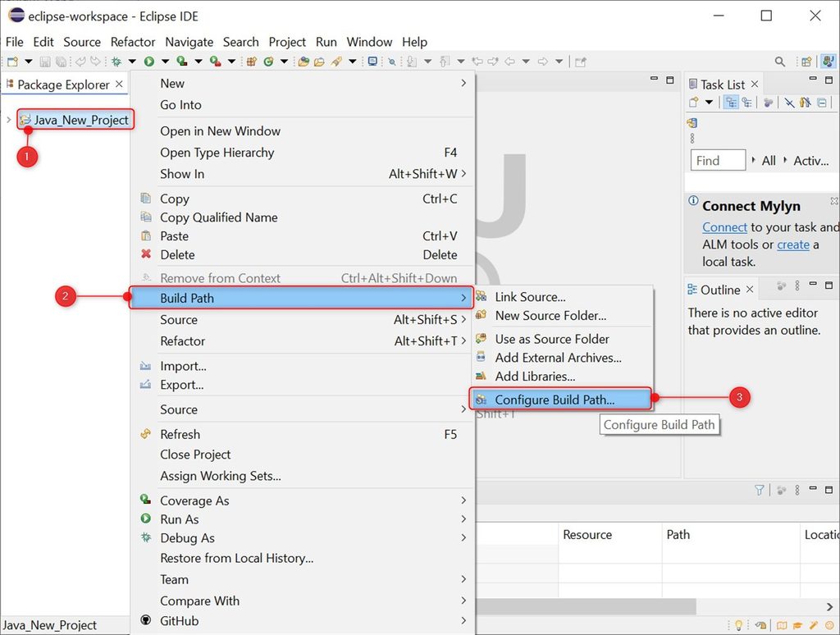Toggle Categorized presentation in Task List
Screen dimensions: 840x635
click(731, 103)
